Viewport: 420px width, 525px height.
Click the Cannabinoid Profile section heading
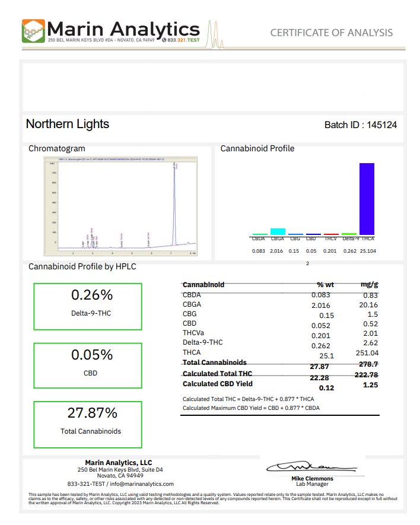pyautogui.click(x=257, y=148)
